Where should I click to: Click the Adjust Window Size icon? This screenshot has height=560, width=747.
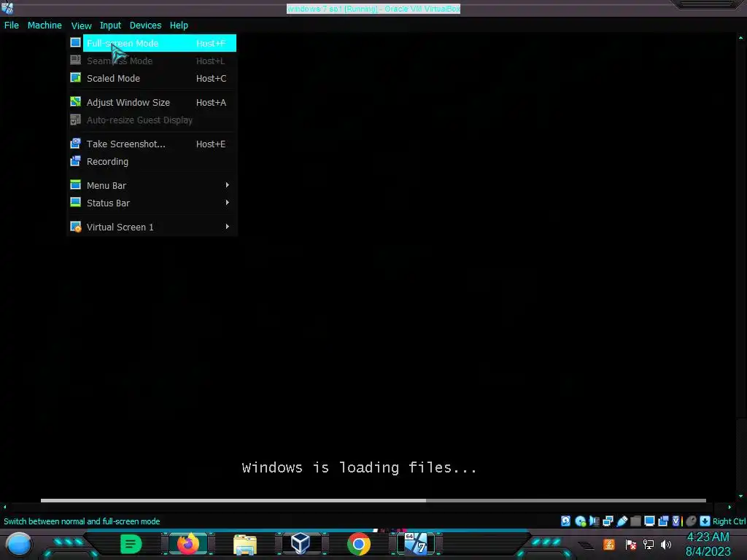(75, 102)
